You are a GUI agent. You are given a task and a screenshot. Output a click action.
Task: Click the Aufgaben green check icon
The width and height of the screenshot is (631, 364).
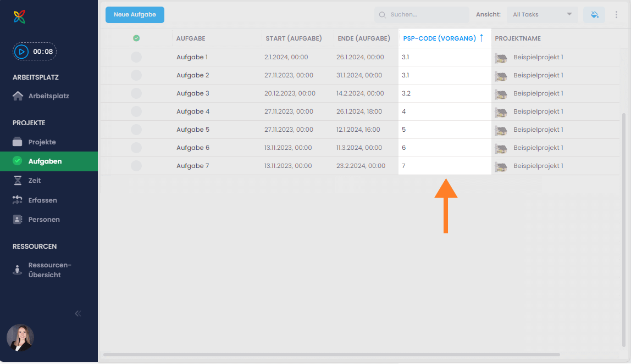tap(17, 161)
